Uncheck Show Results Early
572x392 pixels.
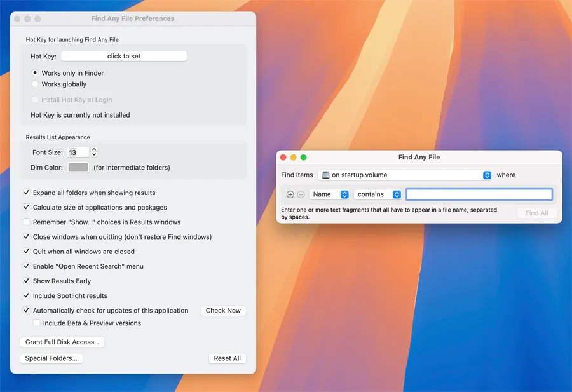(27, 281)
